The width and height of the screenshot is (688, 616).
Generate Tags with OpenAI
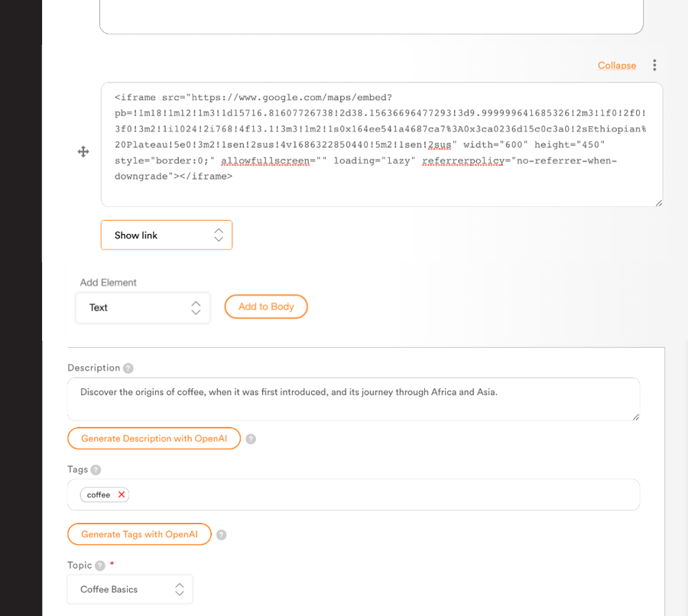click(x=139, y=534)
